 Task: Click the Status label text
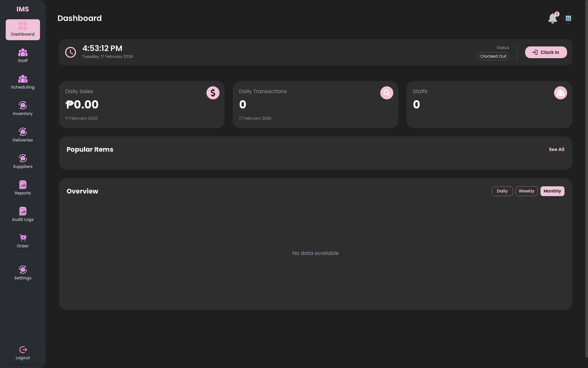click(x=503, y=48)
